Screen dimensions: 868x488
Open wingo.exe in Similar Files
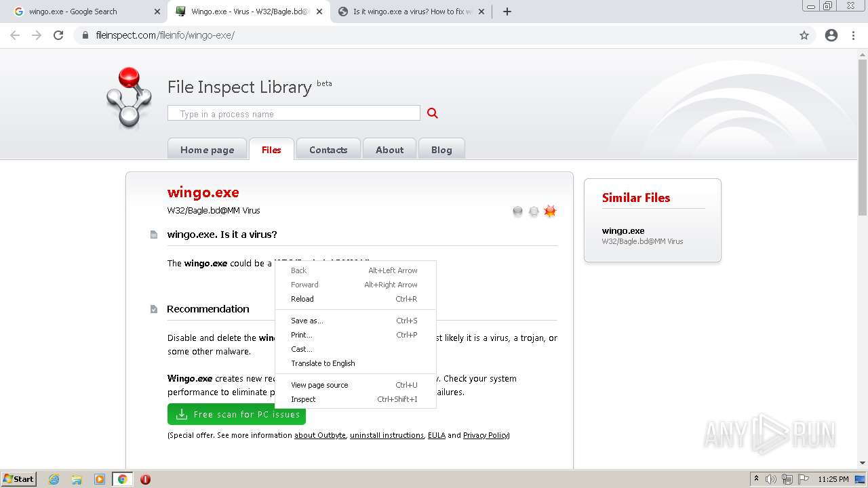coord(623,230)
